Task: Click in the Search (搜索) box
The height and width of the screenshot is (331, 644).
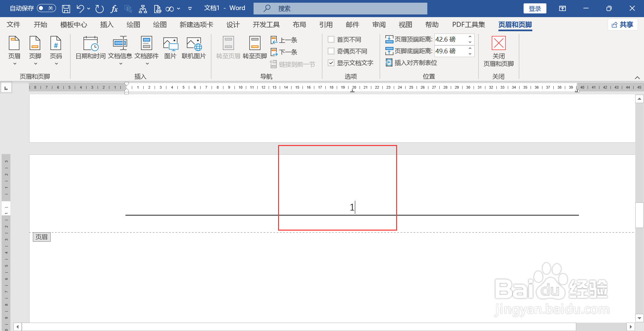Action: pos(340,8)
